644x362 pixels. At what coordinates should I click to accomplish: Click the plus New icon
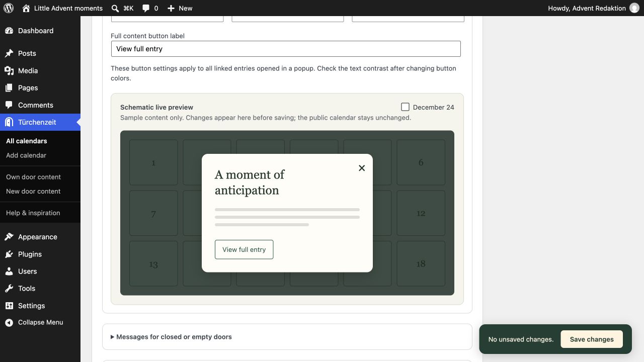click(171, 8)
